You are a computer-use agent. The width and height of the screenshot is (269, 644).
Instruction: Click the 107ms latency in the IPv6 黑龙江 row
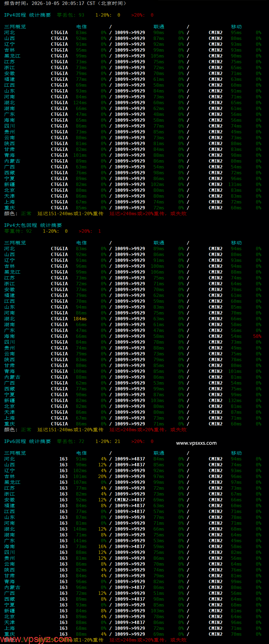[80, 482]
